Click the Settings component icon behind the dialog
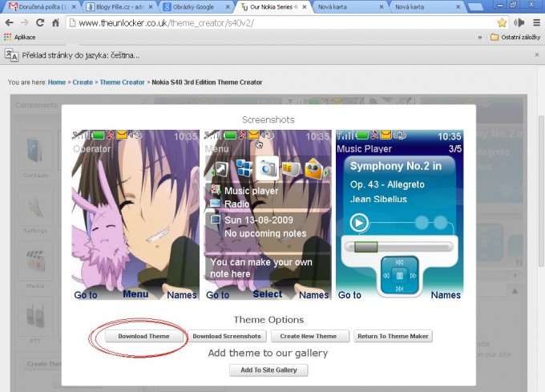The image size is (545, 392). [35, 207]
